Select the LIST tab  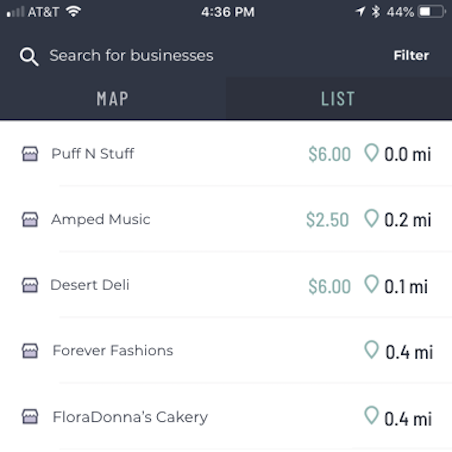339,99
